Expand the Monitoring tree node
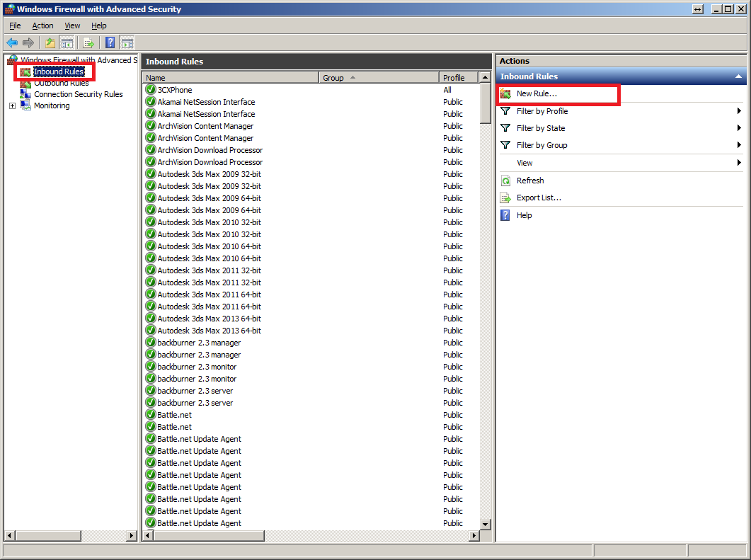Image resolution: width=751 pixels, height=560 pixels. tap(13, 106)
